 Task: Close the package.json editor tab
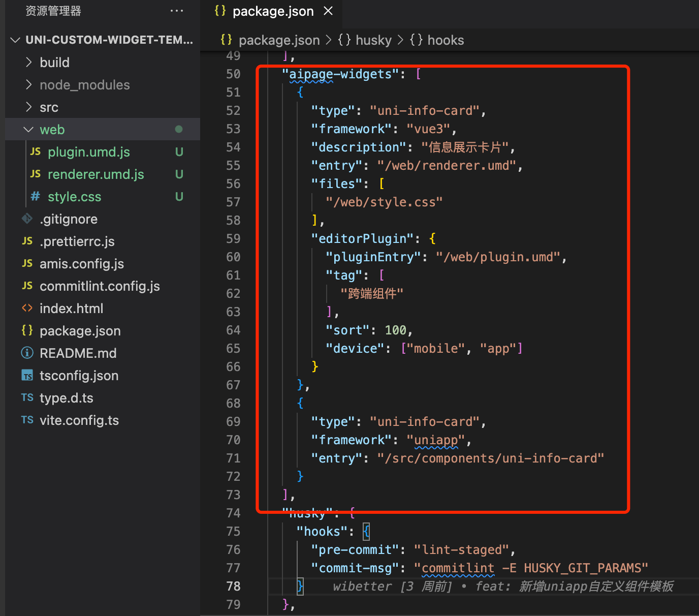click(x=328, y=11)
